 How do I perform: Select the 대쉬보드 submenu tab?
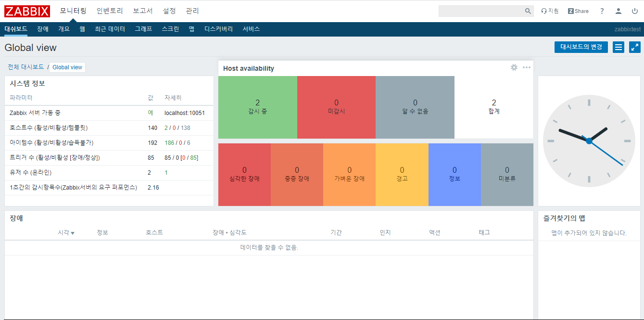click(x=16, y=29)
